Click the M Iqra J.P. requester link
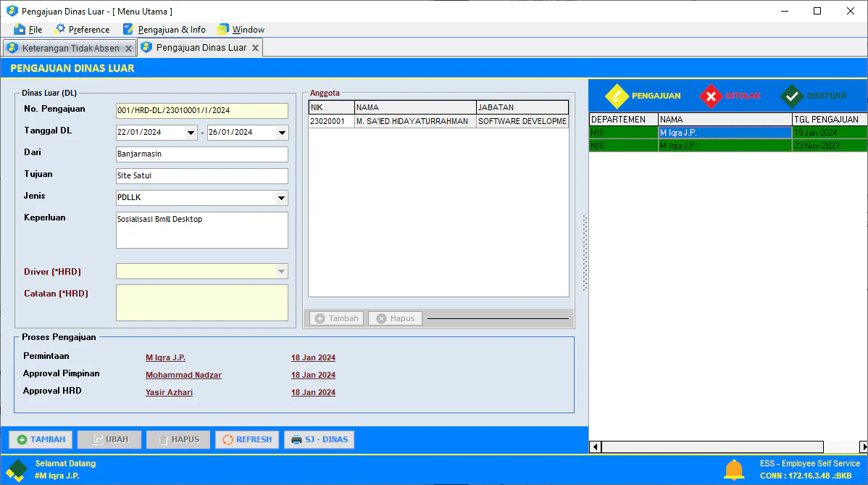This screenshot has width=868, height=485. pos(165,357)
